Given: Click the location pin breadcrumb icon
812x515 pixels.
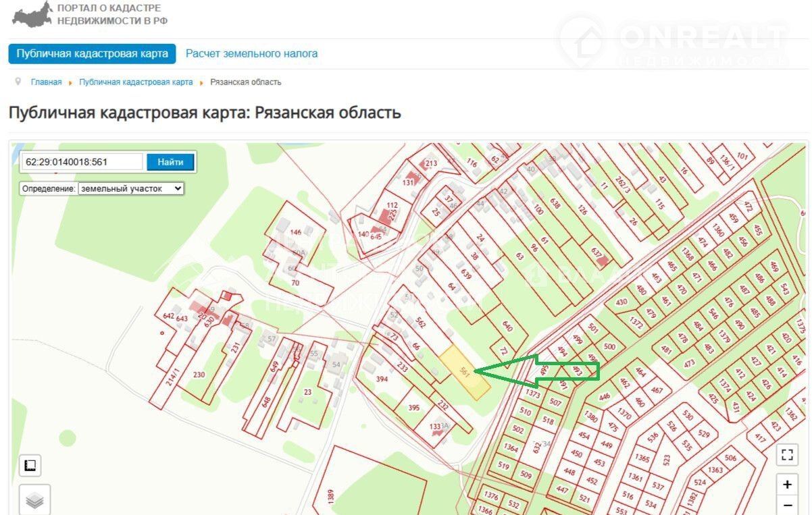Looking at the screenshot, I should [x=18, y=82].
